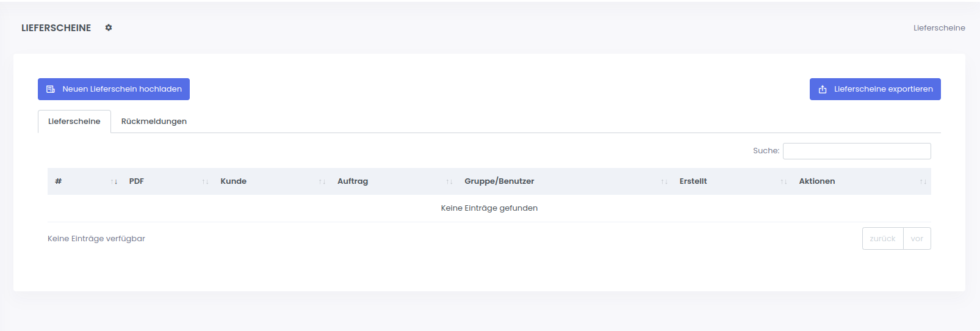
Task: Click the Lieferscheine breadcrumb link at top right
Action: click(x=939, y=28)
